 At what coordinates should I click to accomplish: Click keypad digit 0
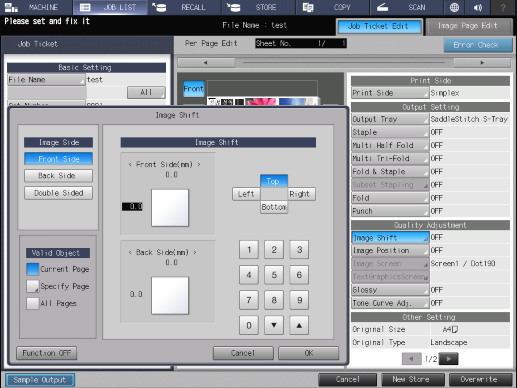pyautogui.click(x=249, y=325)
